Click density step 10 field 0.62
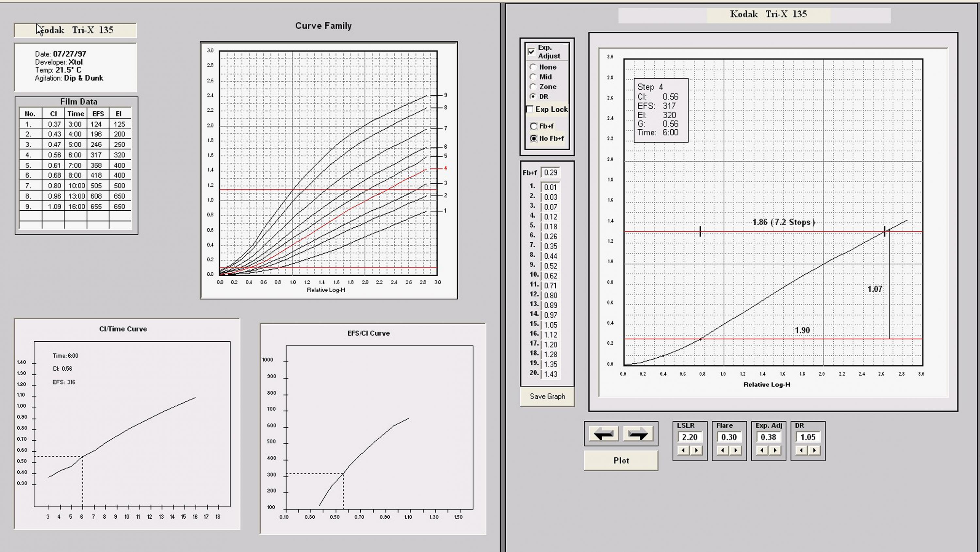This screenshot has width=980, height=552. coord(550,276)
